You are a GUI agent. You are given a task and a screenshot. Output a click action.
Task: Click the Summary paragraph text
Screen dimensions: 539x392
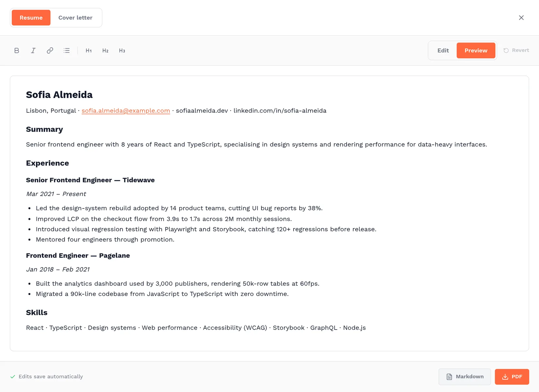[x=256, y=144]
